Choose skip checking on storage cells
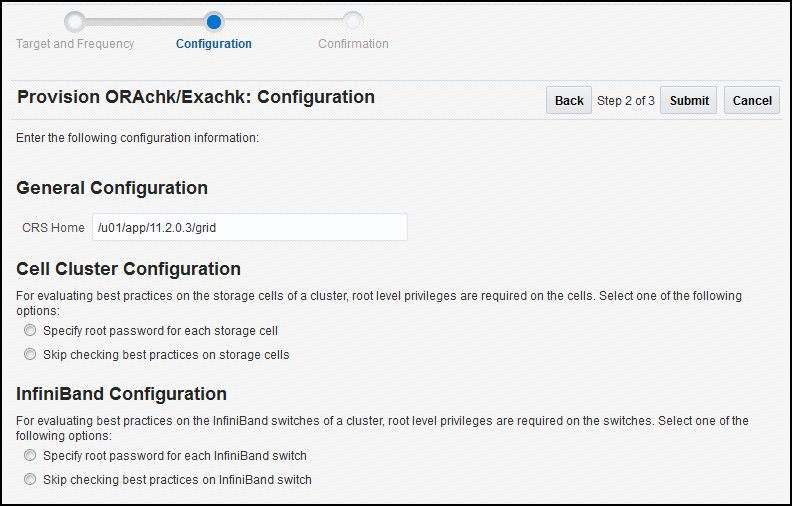792x506 pixels. coord(31,354)
